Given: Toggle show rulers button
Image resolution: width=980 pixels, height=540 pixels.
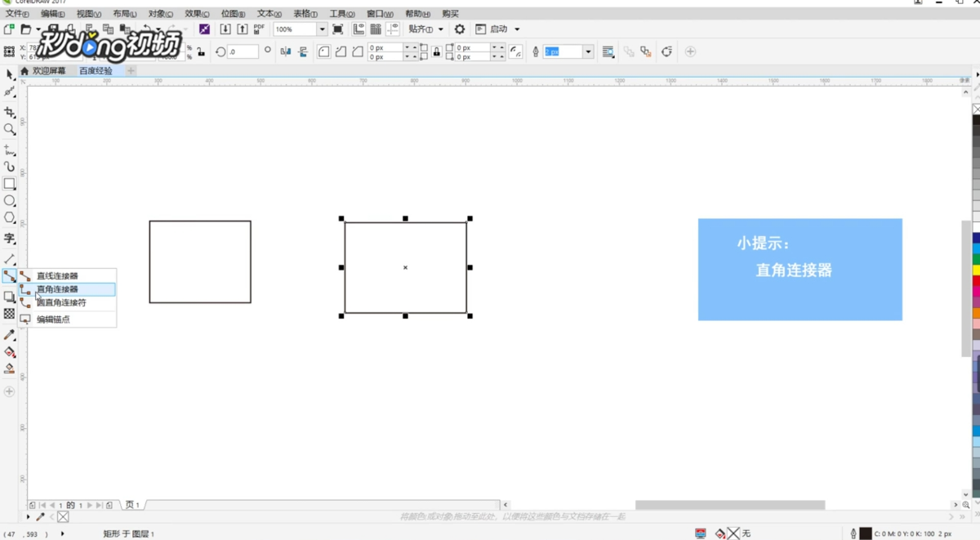Looking at the screenshot, I should [359, 29].
